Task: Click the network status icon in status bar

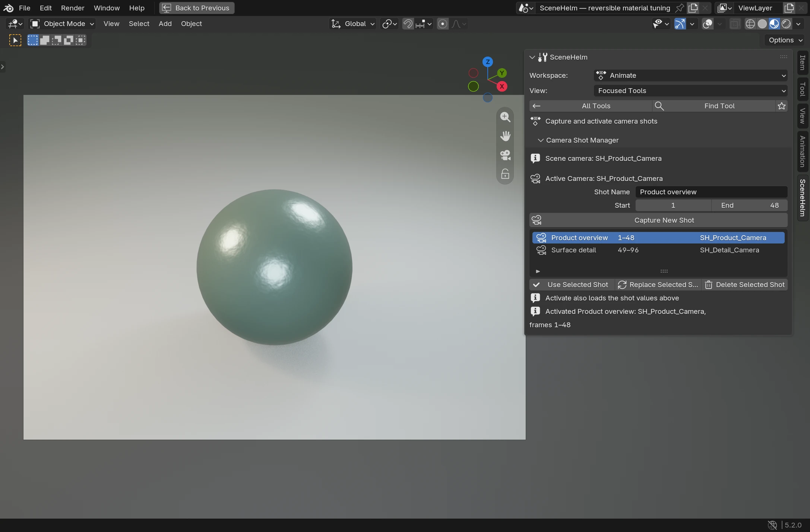Action: [772, 525]
